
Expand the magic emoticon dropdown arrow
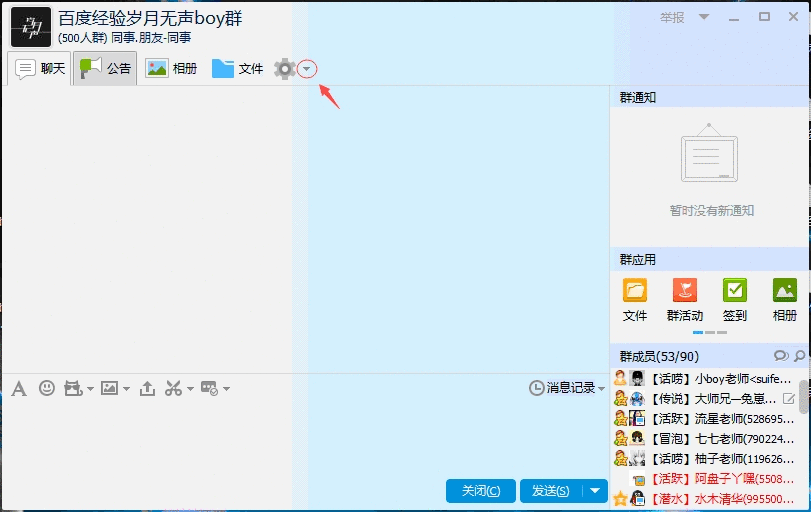91,389
